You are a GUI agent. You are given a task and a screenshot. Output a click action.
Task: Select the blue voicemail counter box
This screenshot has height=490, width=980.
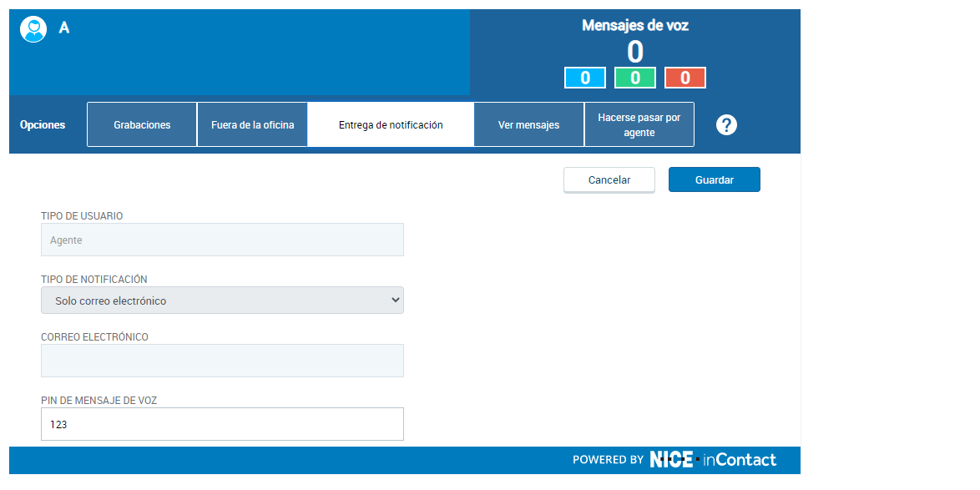point(585,78)
